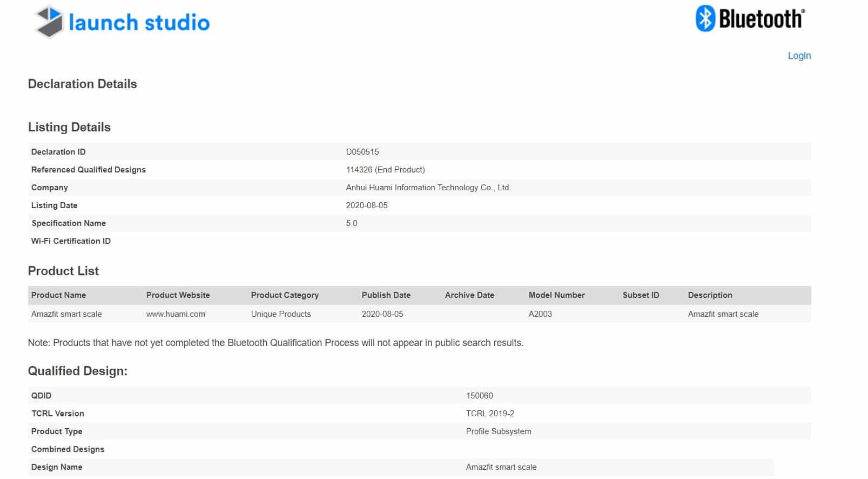Open the Login link
Image resolution: width=868 pixels, height=479 pixels.
[x=799, y=56]
